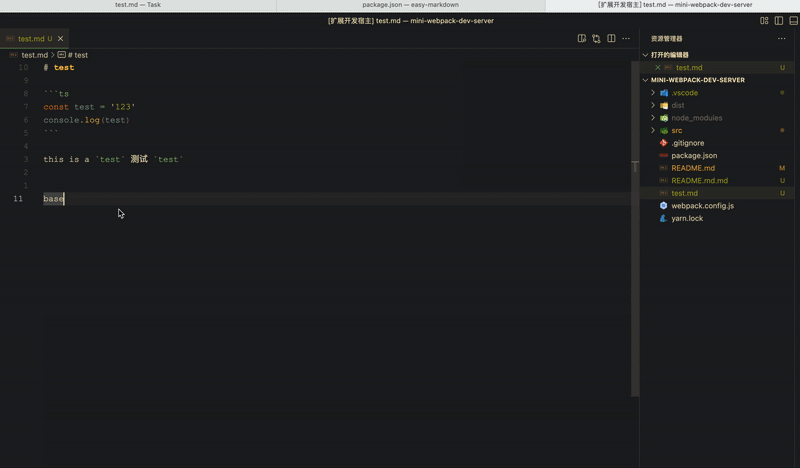This screenshot has width=800, height=468.
Task: Click the .gitignore git icon
Action: click(x=664, y=143)
